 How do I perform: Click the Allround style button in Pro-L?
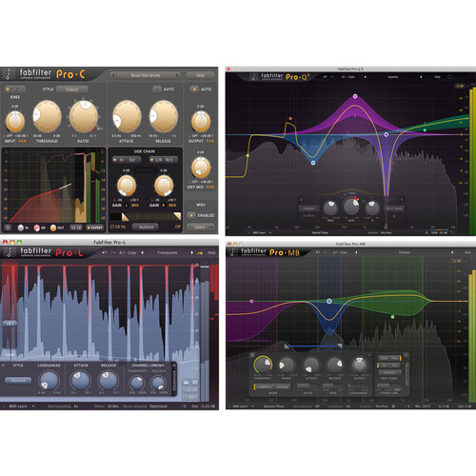click(x=18, y=380)
